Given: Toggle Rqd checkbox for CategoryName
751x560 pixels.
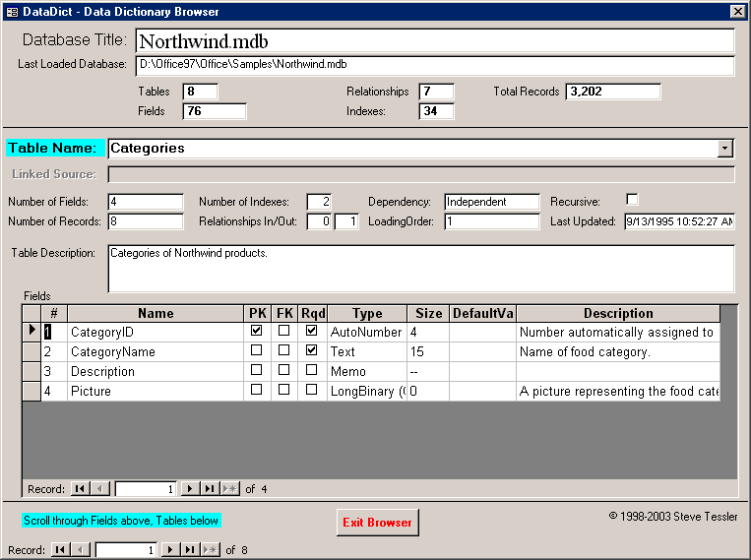Looking at the screenshot, I should point(311,350).
